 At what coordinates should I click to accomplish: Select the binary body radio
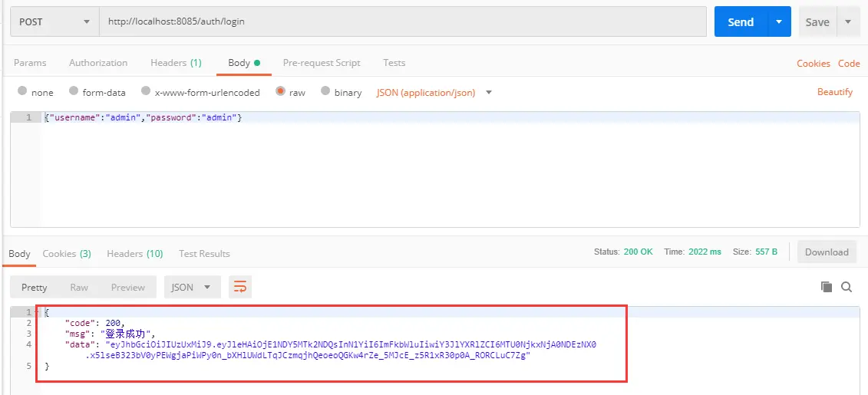pyautogui.click(x=325, y=91)
